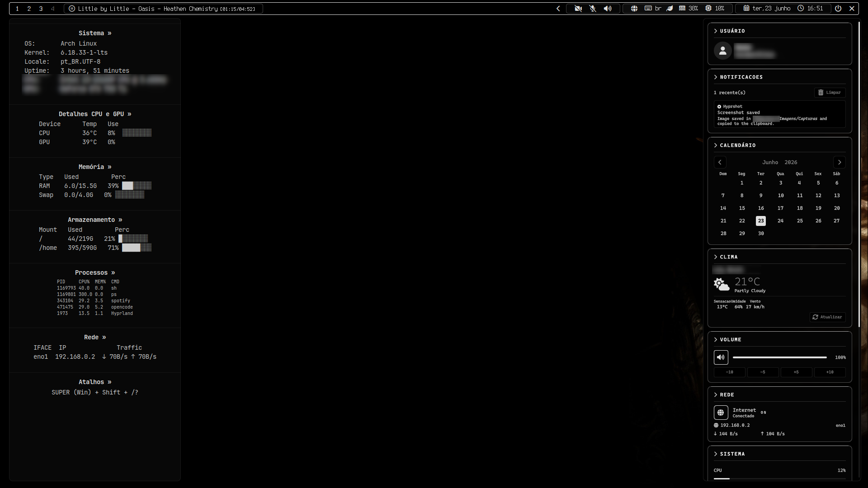Click the volume slider track
Viewport: 868px width, 488px height.
pyautogui.click(x=780, y=357)
